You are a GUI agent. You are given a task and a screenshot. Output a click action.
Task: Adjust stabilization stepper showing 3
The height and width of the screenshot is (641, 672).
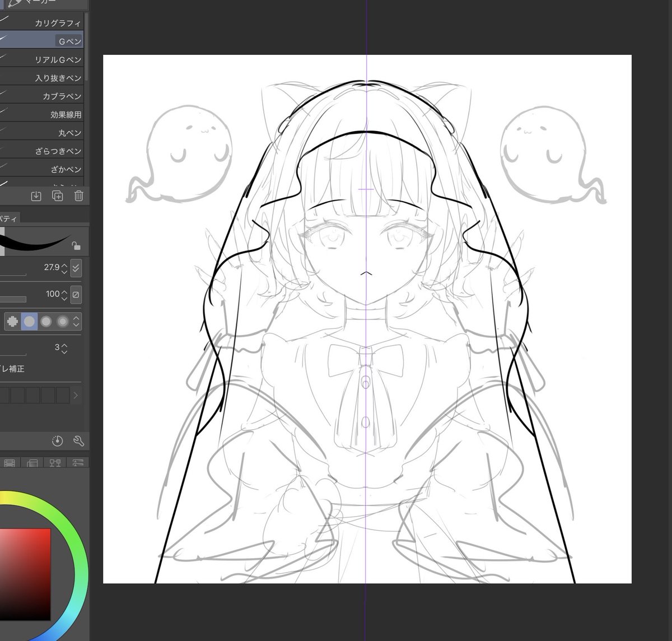point(64,348)
